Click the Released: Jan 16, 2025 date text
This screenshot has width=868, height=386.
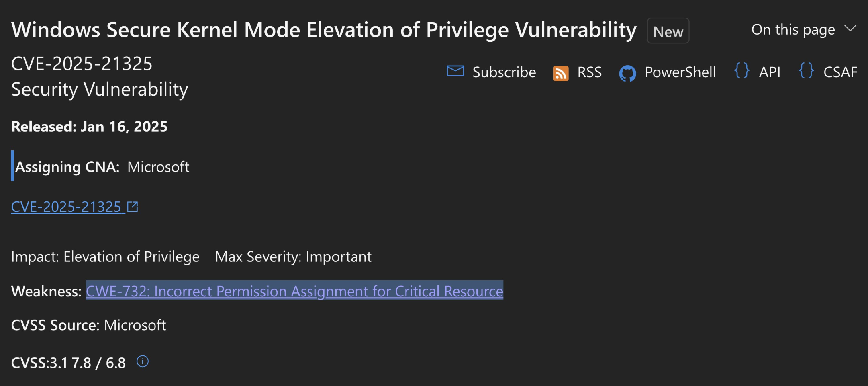[89, 127]
